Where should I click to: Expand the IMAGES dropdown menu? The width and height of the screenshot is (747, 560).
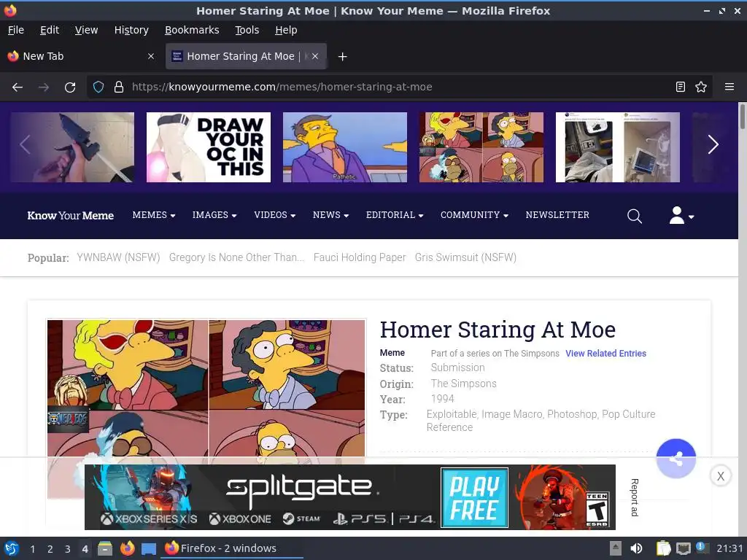click(x=214, y=215)
